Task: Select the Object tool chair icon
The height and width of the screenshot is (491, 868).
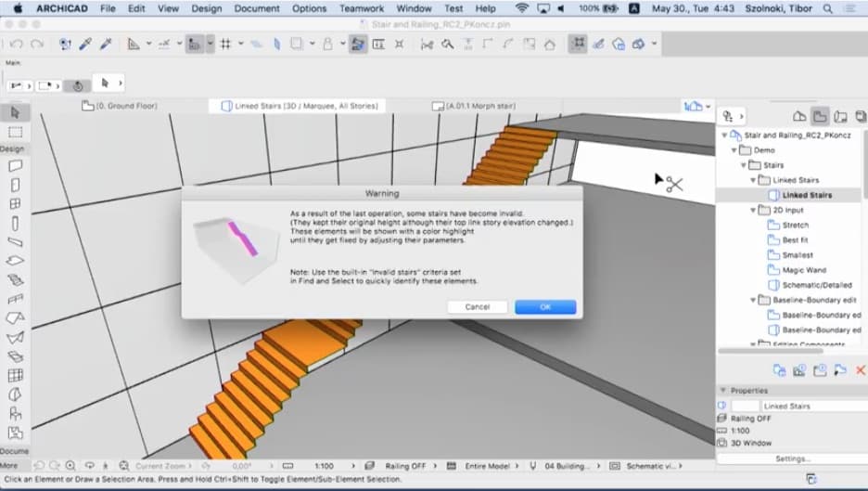Action: 15,413
